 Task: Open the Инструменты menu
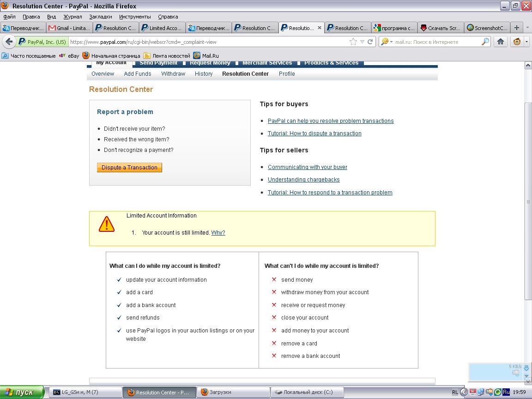[135, 17]
